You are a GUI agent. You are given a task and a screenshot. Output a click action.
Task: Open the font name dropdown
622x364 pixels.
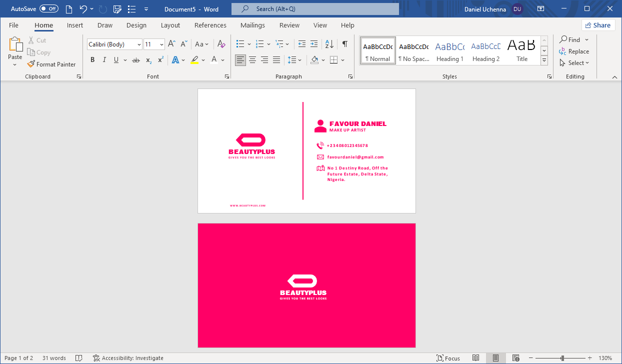pyautogui.click(x=139, y=44)
